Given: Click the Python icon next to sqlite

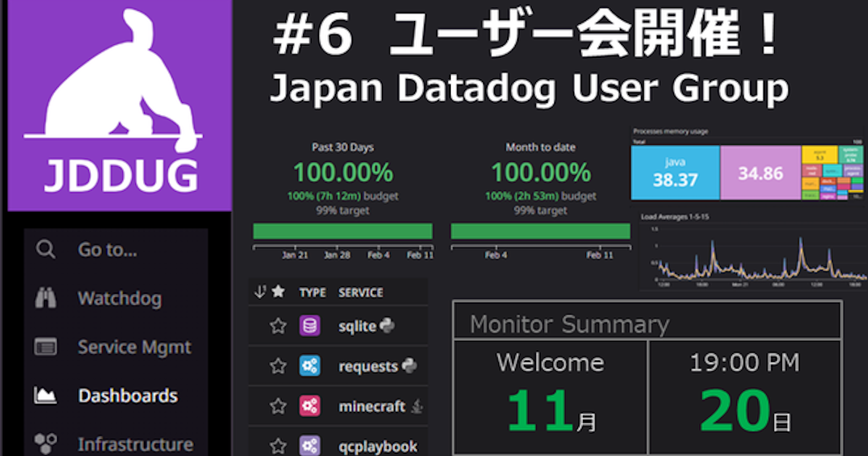Looking at the screenshot, I should [x=387, y=326].
